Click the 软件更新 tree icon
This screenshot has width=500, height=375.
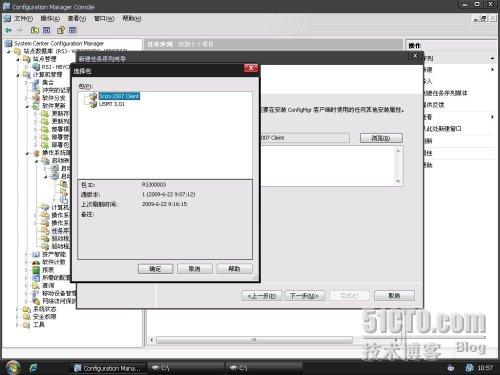(x=36, y=106)
